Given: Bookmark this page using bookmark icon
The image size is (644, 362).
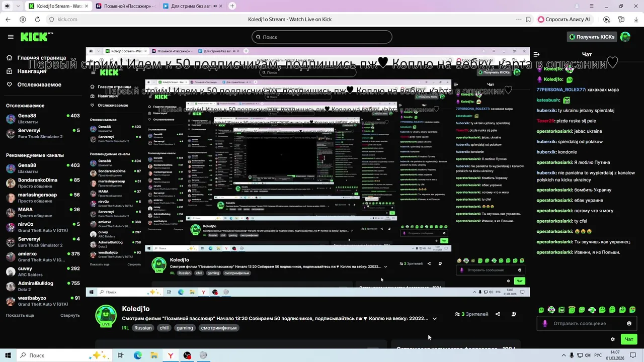Looking at the screenshot, I should click(x=528, y=19).
